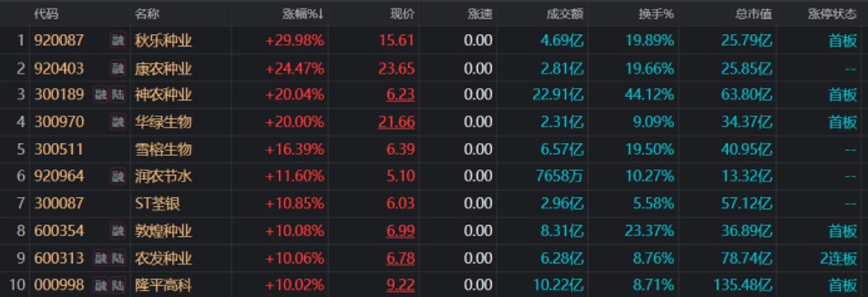Open stock 润农节水
Screen dimensions: 868x297
(163, 176)
